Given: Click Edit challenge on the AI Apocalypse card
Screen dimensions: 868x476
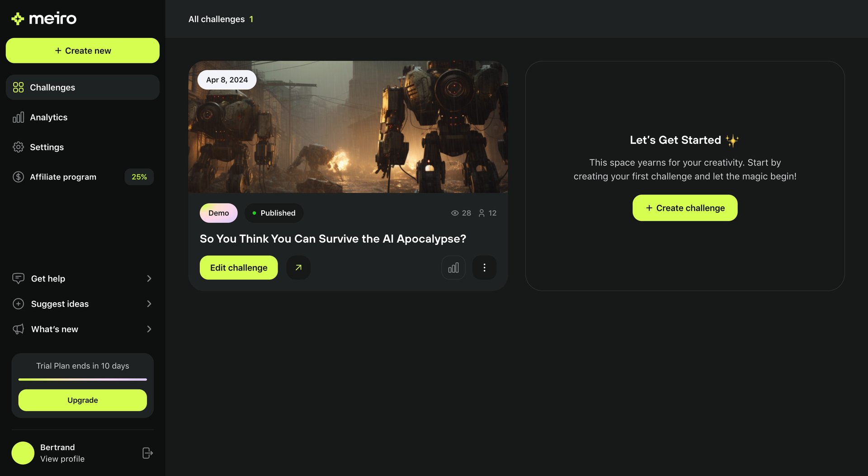Looking at the screenshot, I should point(238,267).
